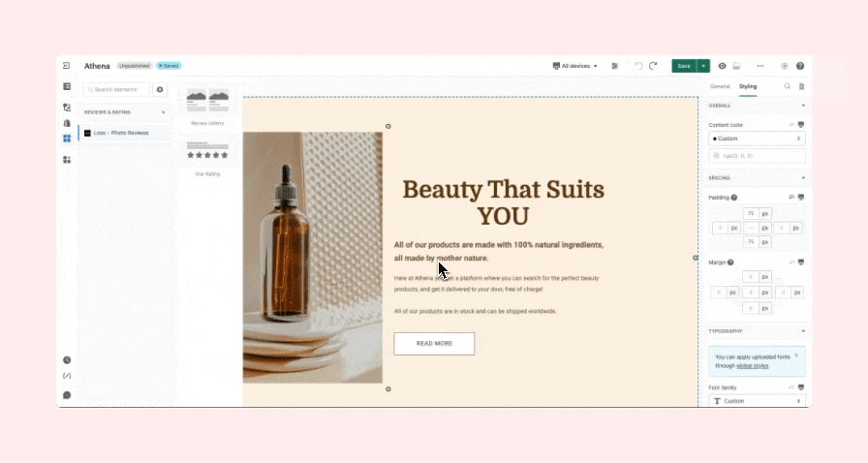Screen dimensions: 868x463
Task: Click the layout settings icon beside All devices
Action: tap(614, 66)
